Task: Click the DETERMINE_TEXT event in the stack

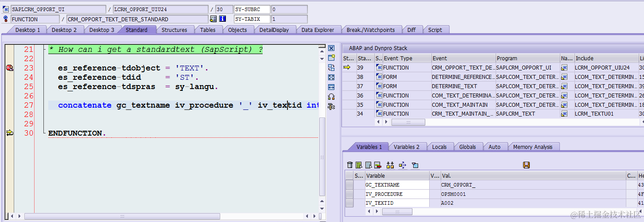Action: click(463, 86)
